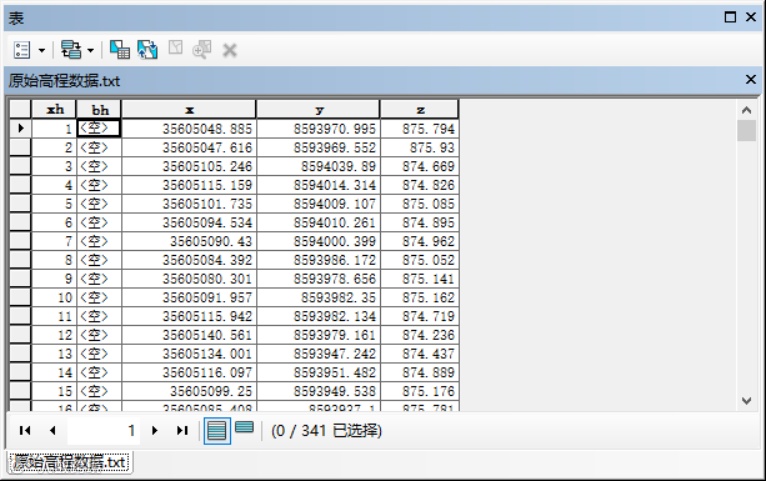This screenshot has height=481, width=766.
Task: Click the bh cell in row 1
Action: [99, 128]
